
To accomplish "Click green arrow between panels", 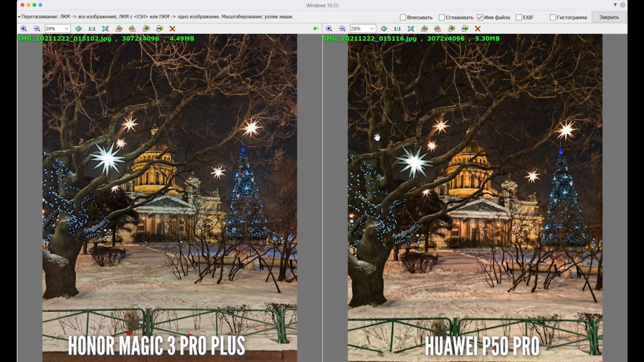I will coord(315,29).
